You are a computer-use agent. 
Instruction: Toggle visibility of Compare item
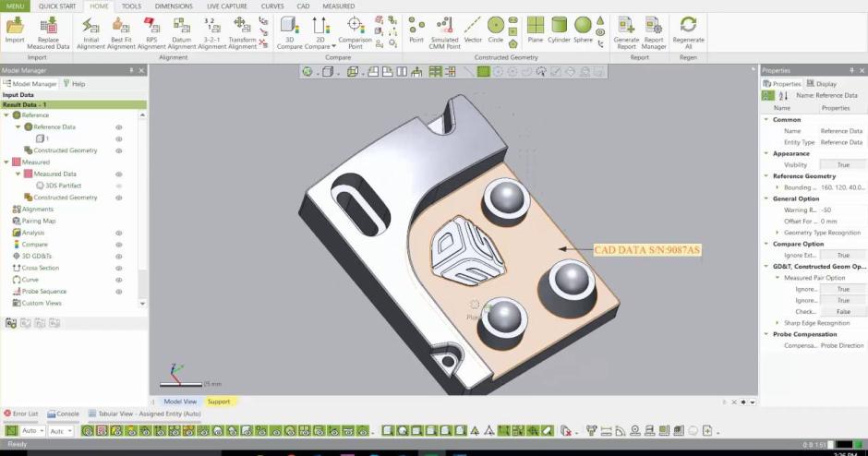coord(118,245)
